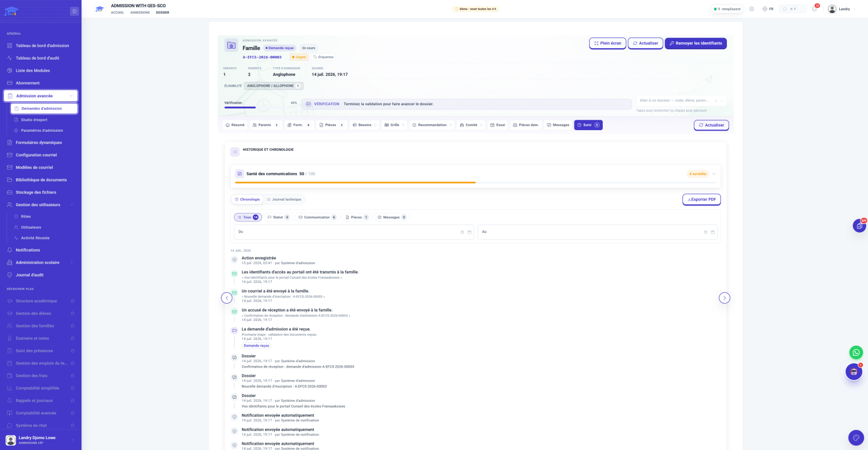Open Abonnement in sidebar
The image size is (868, 450).
point(41,83)
